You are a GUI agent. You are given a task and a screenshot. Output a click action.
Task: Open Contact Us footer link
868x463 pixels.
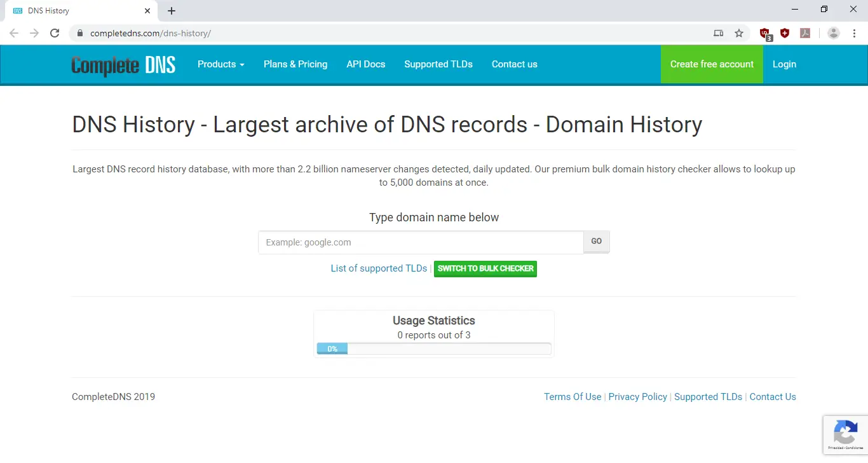[x=773, y=397]
